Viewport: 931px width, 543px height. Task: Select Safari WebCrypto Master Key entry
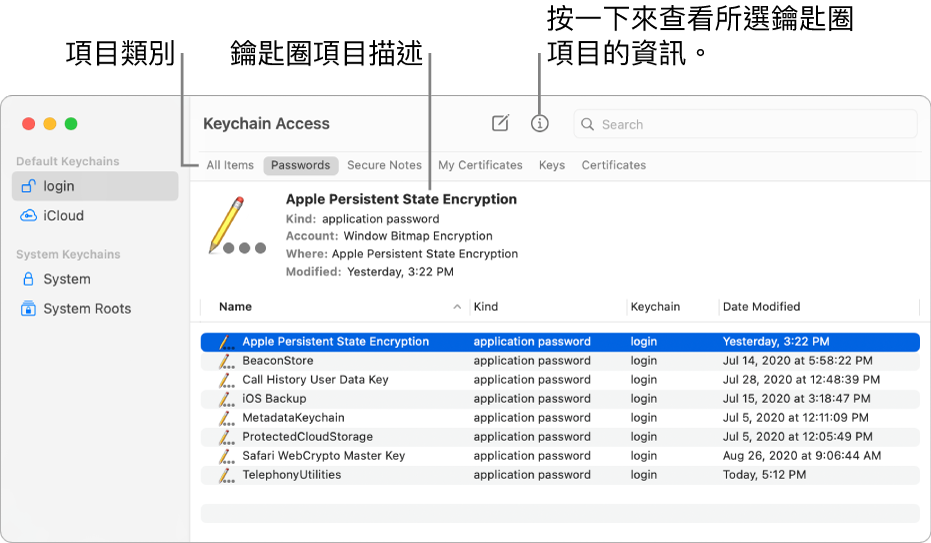560,456
